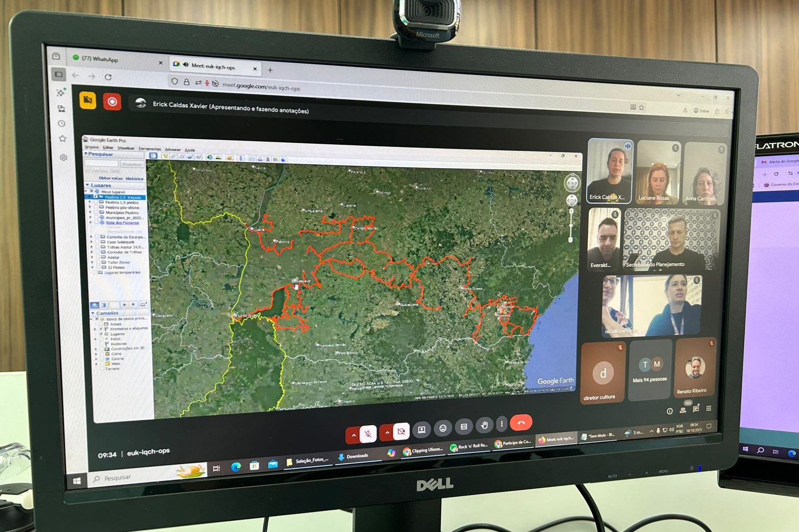
Task: Click the Rota dos Pioneiros link
Action: point(122,223)
